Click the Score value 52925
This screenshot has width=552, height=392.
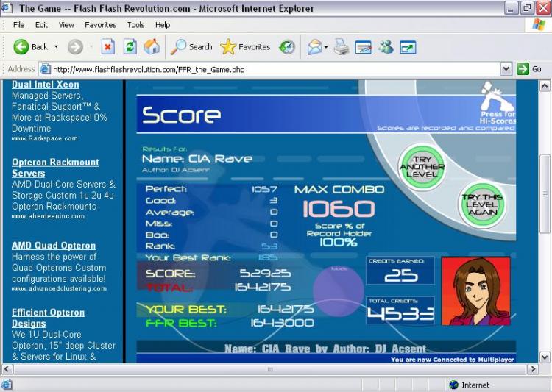point(265,273)
